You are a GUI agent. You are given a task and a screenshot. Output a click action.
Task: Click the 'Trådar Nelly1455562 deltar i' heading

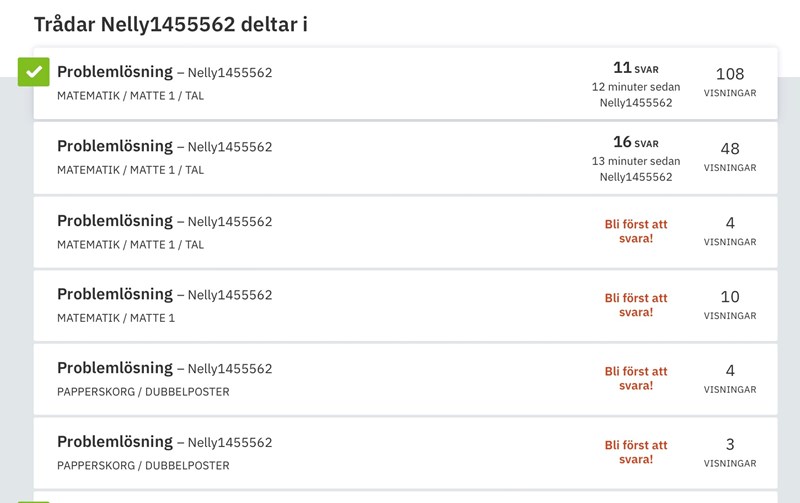[170, 24]
